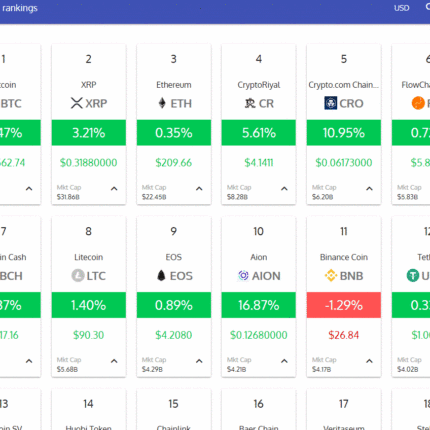
Task: Click the Aion name on card 10
Action: click(259, 257)
